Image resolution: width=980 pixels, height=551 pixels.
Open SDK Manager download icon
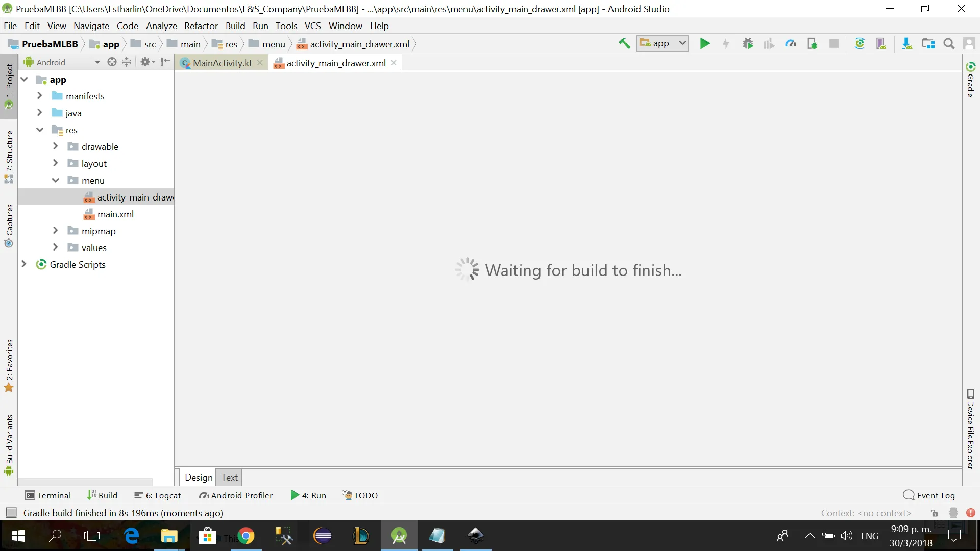(906, 44)
